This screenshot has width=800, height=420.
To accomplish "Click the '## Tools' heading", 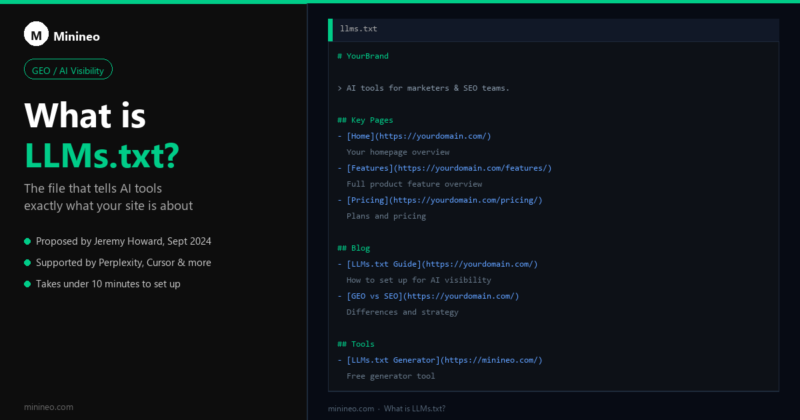I will [x=356, y=344].
